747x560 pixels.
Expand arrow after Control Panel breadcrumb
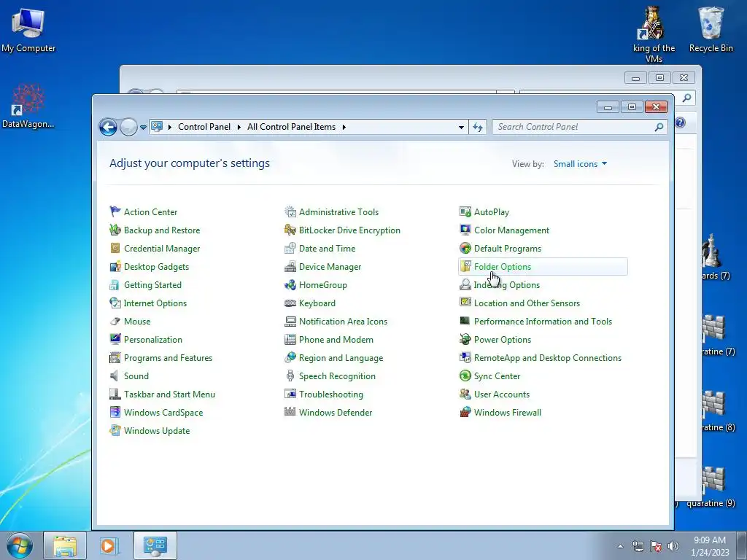click(x=239, y=127)
